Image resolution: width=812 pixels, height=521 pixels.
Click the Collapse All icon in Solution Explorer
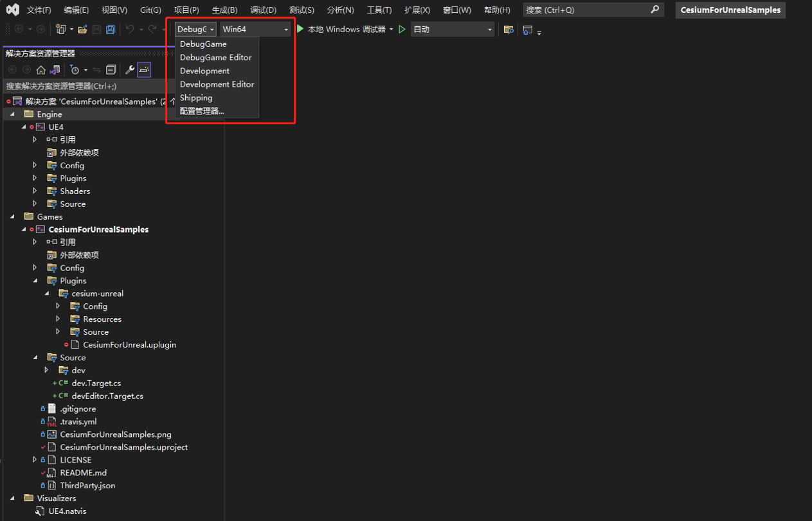point(111,70)
